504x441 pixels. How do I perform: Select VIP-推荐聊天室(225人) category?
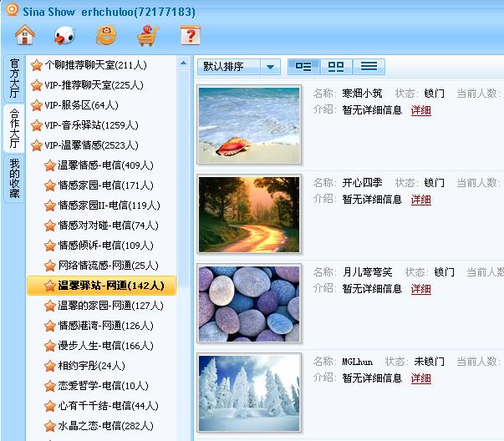tap(94, 85)
